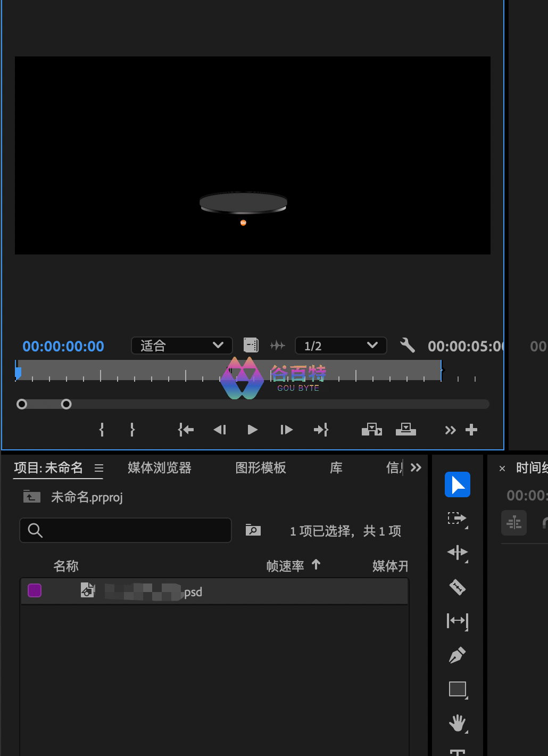This screenshot has width=548, height=756.
Task: Select the Slip tool
Action: click(457, 621)
